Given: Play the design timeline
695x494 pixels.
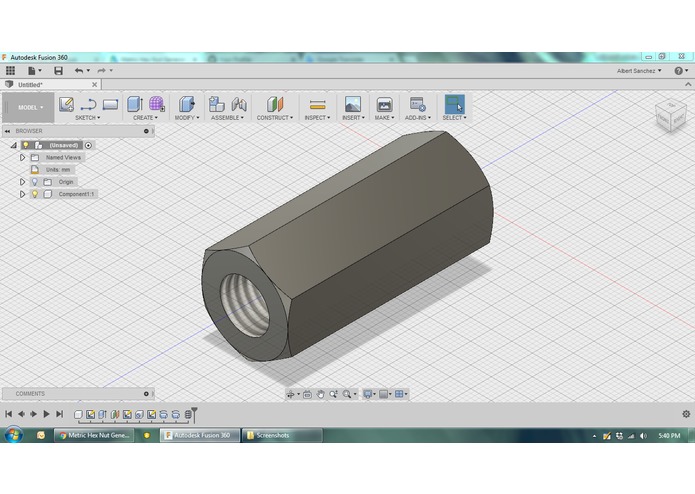Looking at the screenshot, I should click(46, 414).
